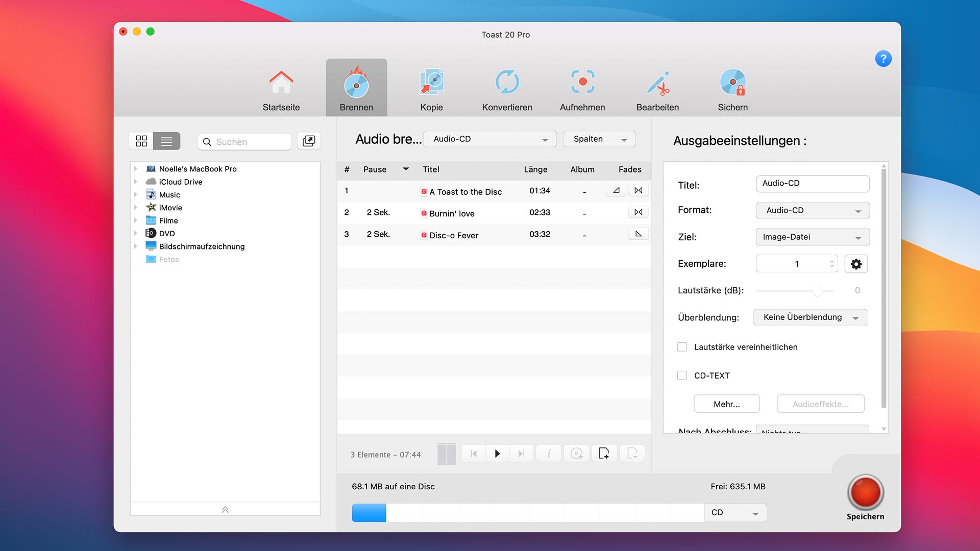Click fade-in icon for A Toast to the Disc

tap(616, 190)
